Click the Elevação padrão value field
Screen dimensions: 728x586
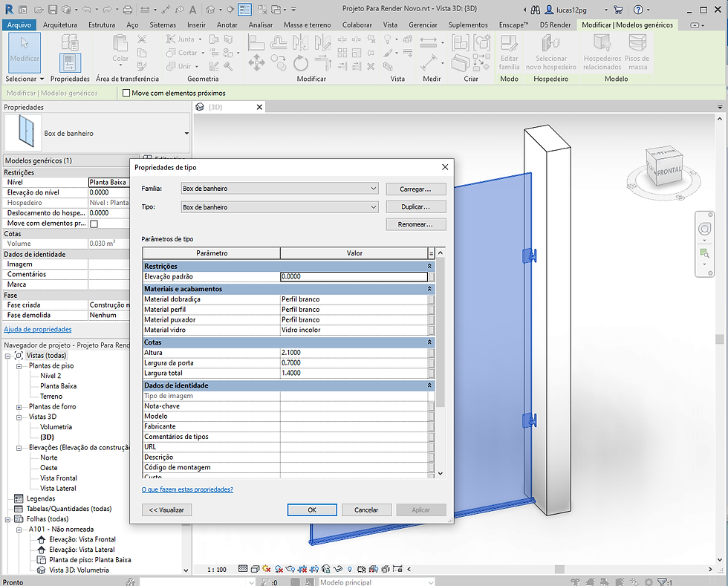point(353,277)
